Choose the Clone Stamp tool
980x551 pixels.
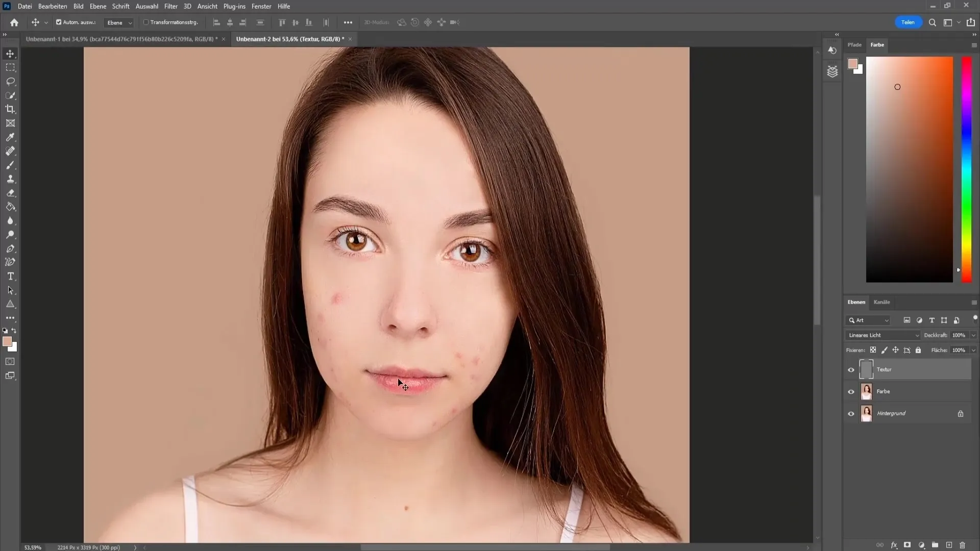pos(10,179)
